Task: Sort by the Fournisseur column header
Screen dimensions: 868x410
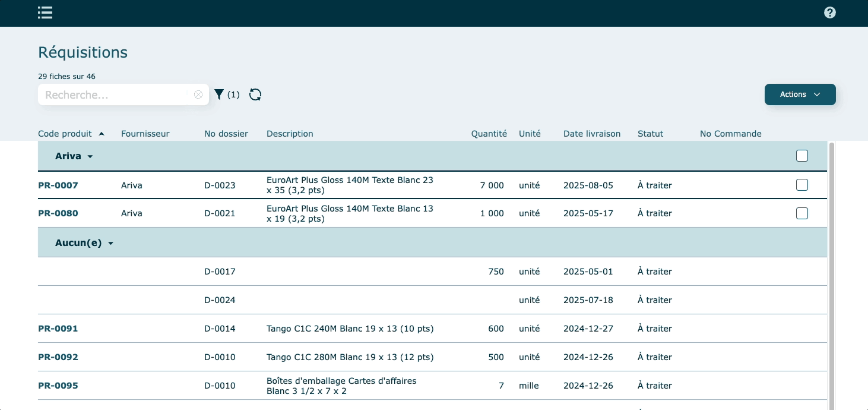Action: click(x=145, y=134)
